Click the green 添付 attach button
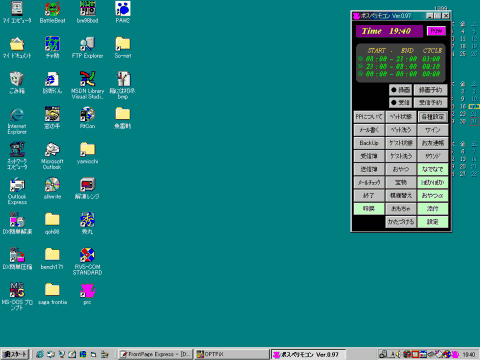The width and height of the screenshot is (480, 360). [x=433, y=209]
